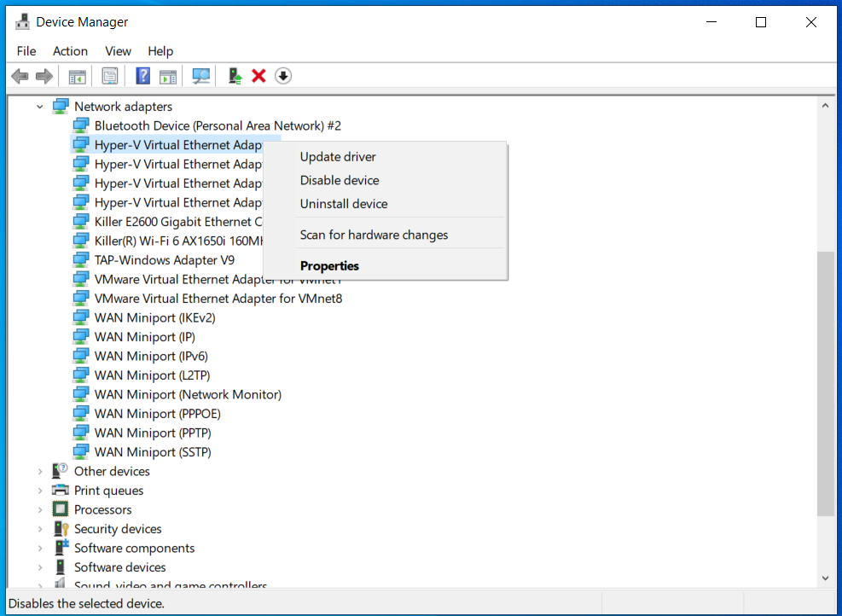Expand the Other devices category
This screenshot has height=616, width=842.
pos(39,471)
